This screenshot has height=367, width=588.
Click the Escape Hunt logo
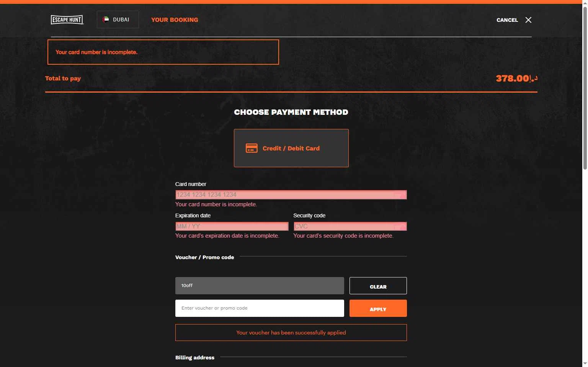pos(67,20)
